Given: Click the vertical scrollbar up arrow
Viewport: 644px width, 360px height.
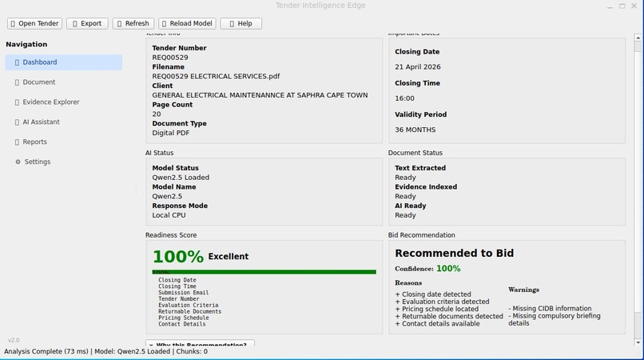Looking at the screenshot, I should coord(638,38).
